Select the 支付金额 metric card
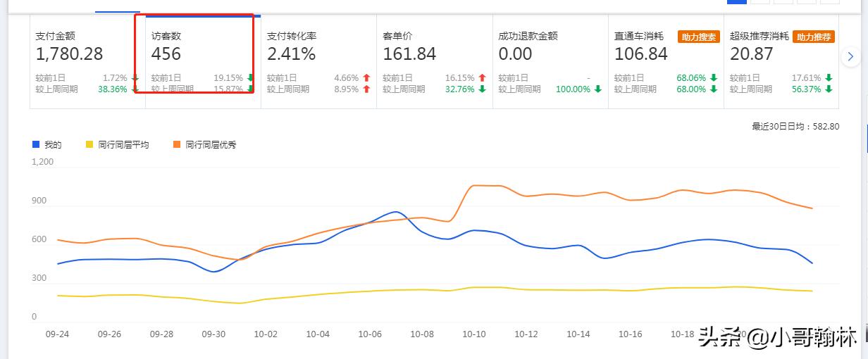The width and height of the screenshot is (868, 359). [87, 63]
